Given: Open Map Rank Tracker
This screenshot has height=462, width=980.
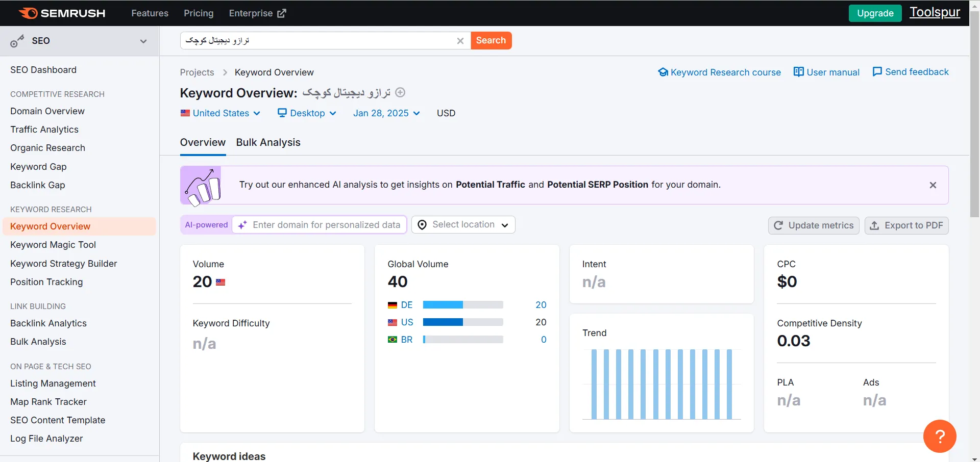Looking at the screenshot, I should tap(48, 402).
